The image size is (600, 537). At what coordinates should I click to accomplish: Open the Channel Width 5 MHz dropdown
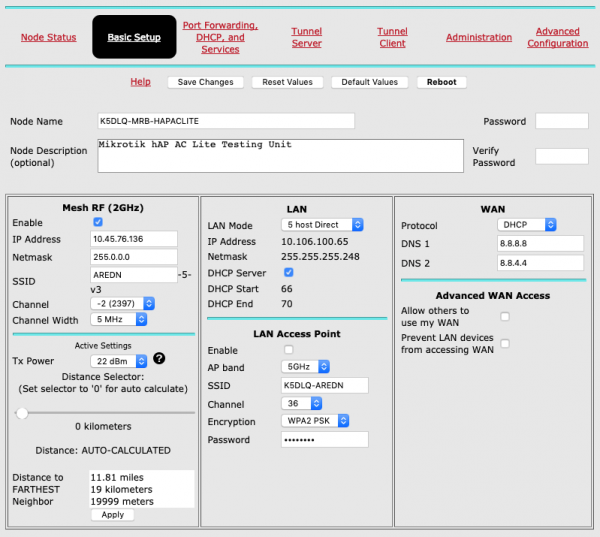pyautogui.click(x=119, y=319)
